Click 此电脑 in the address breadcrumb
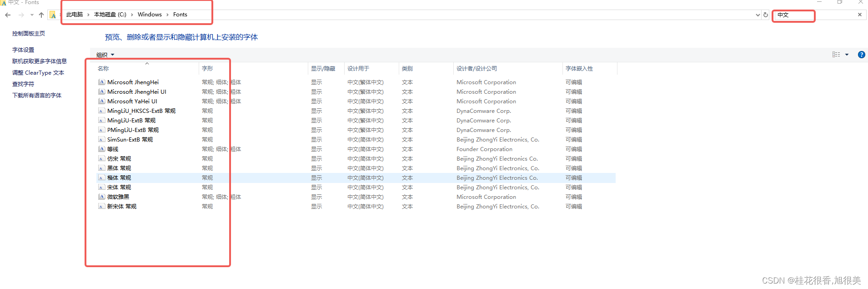The width and height of the screenshot is (868, 289). pos(75,15)
